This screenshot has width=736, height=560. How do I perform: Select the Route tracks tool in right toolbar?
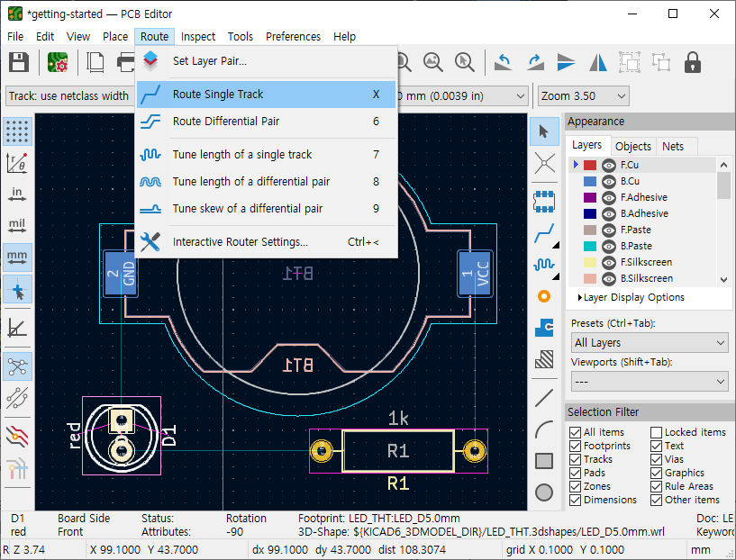click(x=544, y=233)
